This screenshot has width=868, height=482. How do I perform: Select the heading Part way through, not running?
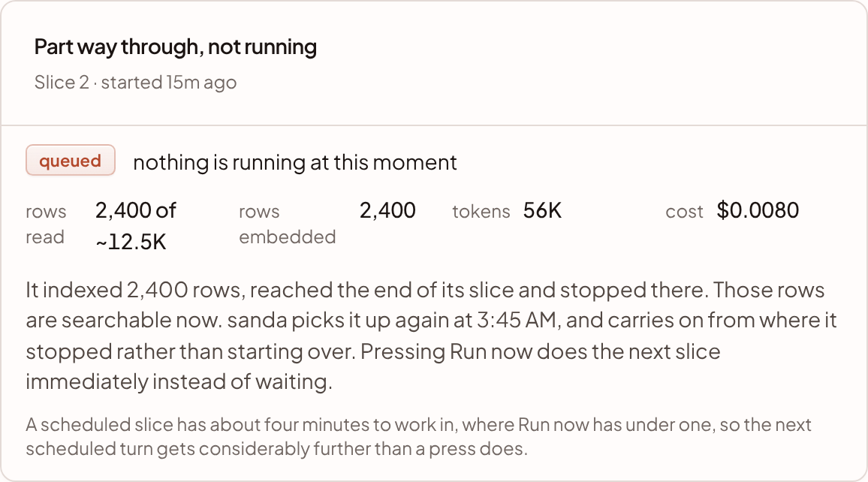coord(176,47)
